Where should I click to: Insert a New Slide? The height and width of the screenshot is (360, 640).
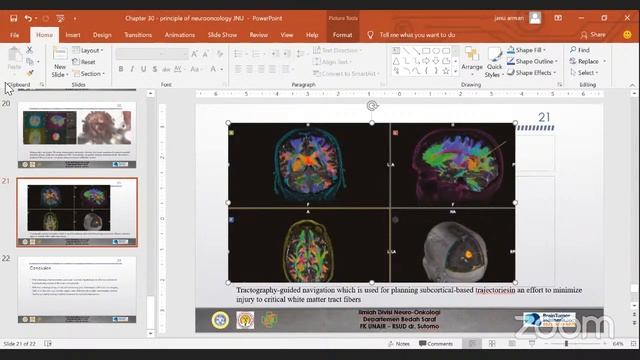coord(60,62)
